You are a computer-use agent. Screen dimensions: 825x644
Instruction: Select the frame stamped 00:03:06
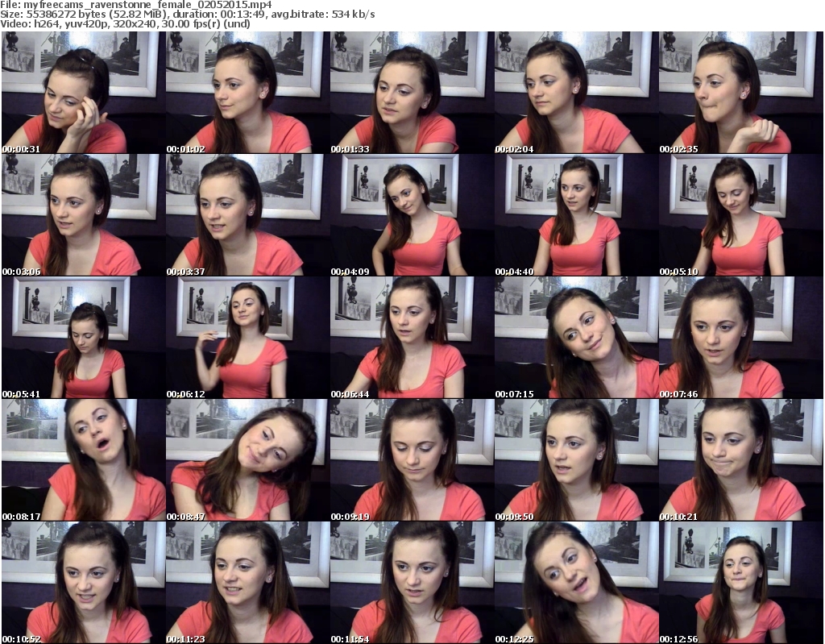pos(83,215)
